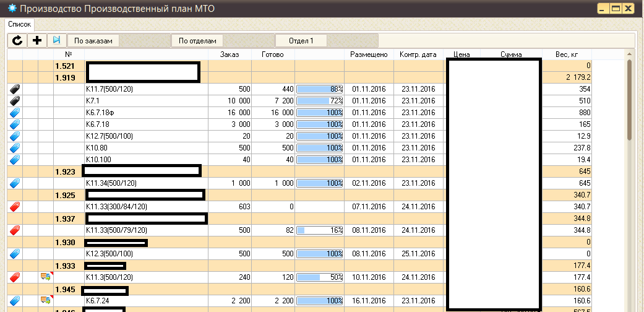This screenshot has width=644, height=312.
Task: Minimize the Производственный план МТО window
Action: pyautogui.click(x=603, y=8)
